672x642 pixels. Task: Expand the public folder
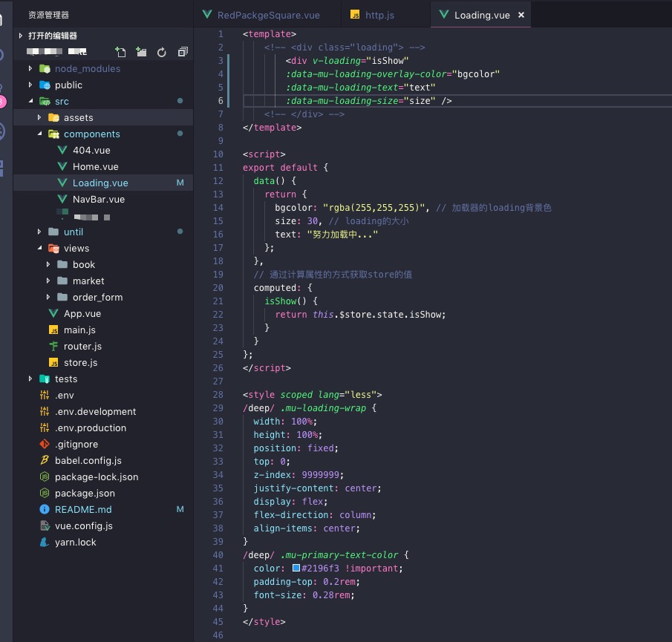coord(30,85)
